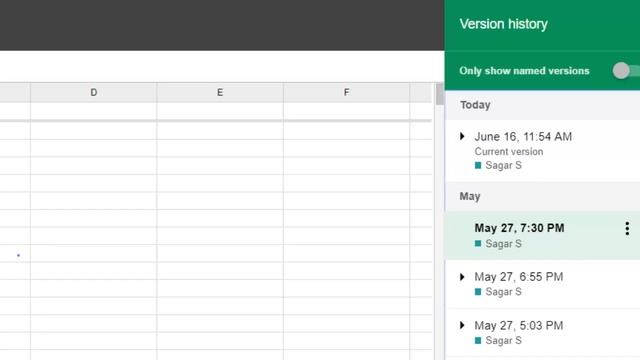
Task: Toggle the Only show named versions switch
Action: point(626,71)
